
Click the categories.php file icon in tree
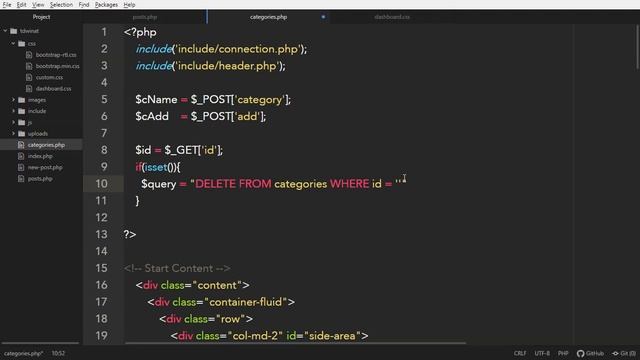(x=21, y=145)
